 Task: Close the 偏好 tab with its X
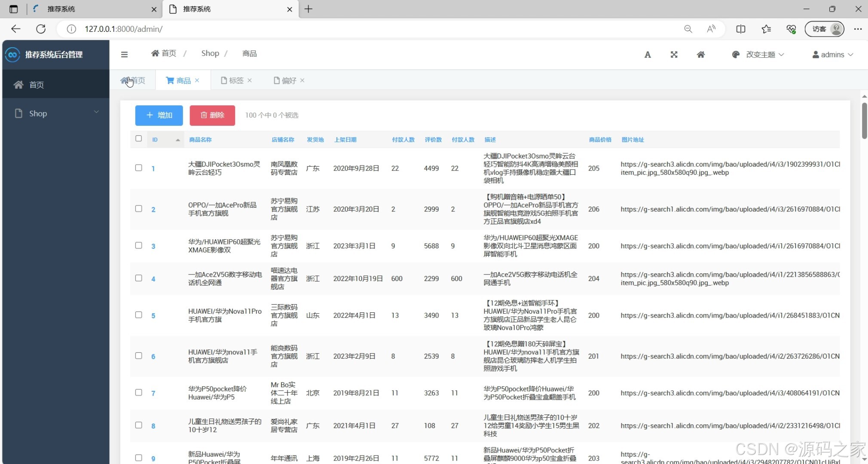tap(302, 80)
